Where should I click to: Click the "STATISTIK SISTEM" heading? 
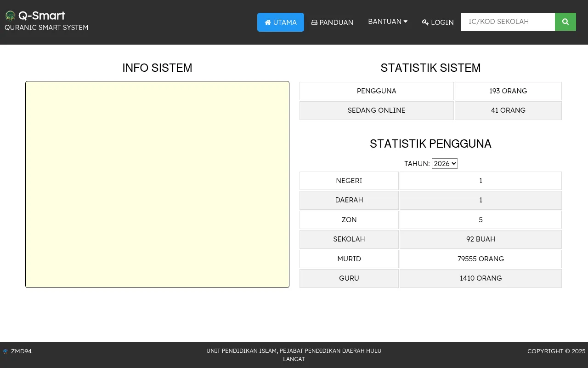click(430, 68)
